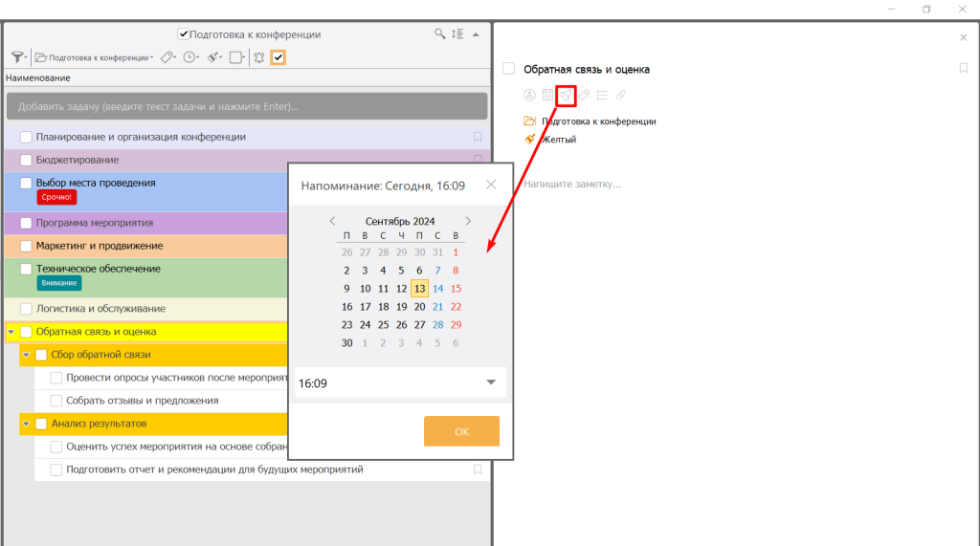Click the paperclip attachment icon in task details
Viewport: 980px width, 546px height.
(620, 95)
